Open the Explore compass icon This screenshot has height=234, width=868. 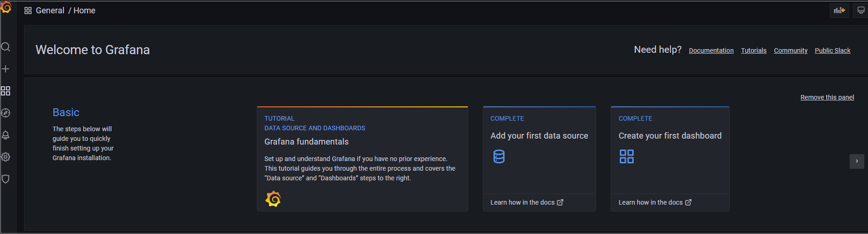click(x=6, y=113)
